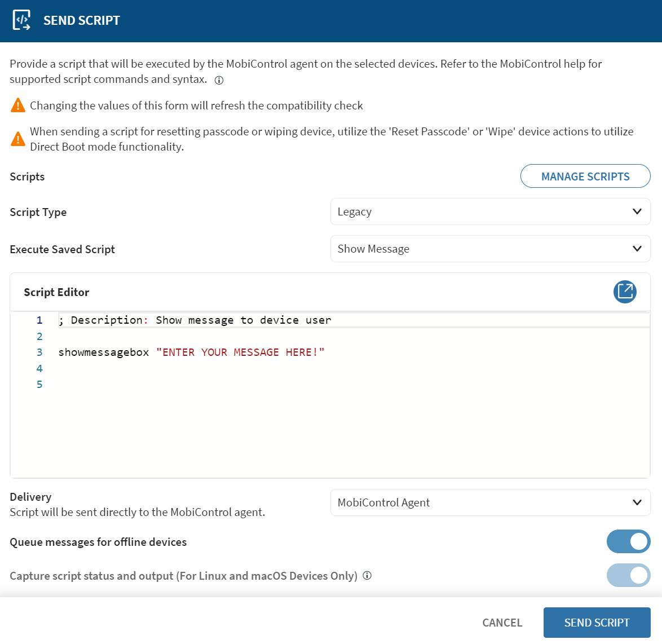Click line number 2 in editor gutter
The image size is (662, 644).
click(39, 337)
